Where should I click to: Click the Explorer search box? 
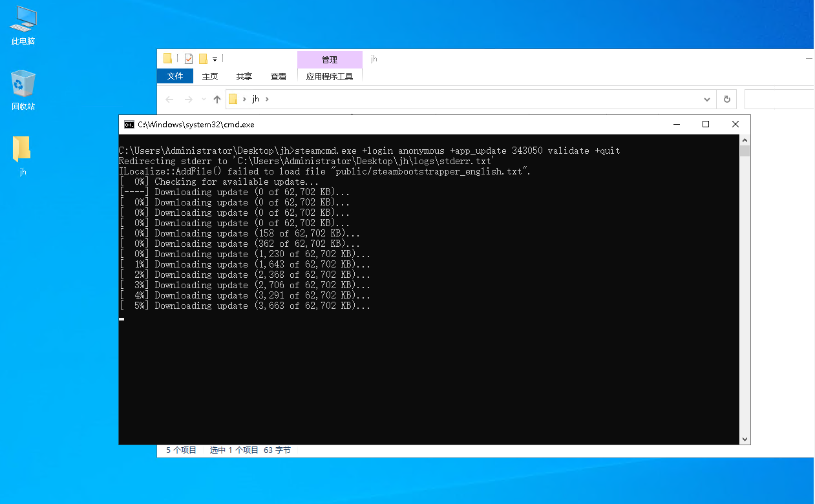779,100
